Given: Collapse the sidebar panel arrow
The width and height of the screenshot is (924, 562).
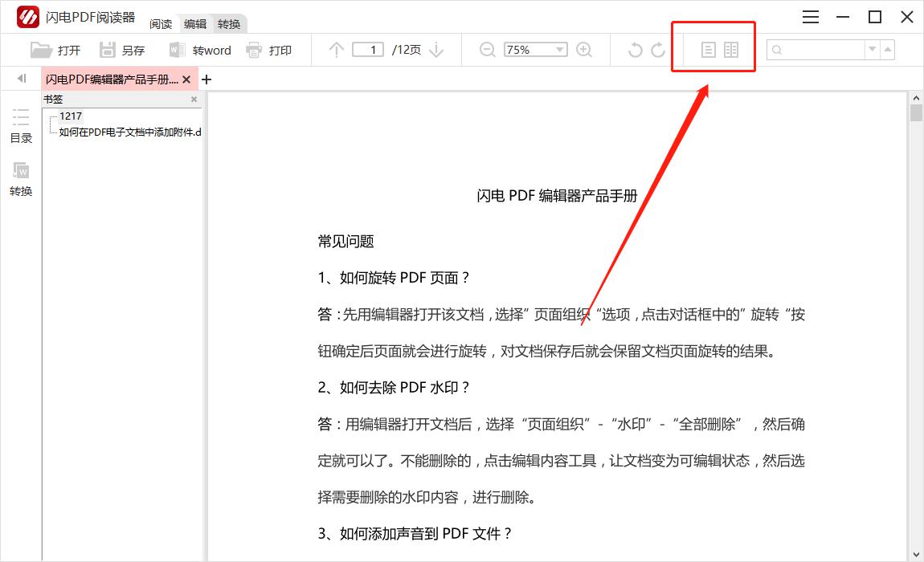Looking at the screenshot, I should 22,79.
